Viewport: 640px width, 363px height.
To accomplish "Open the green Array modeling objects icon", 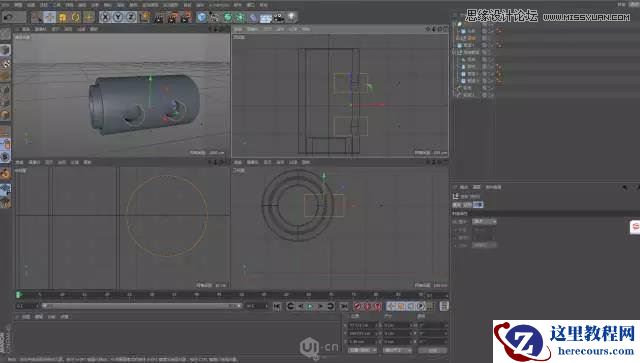I will pyautogui.click(x=240, y=17).
